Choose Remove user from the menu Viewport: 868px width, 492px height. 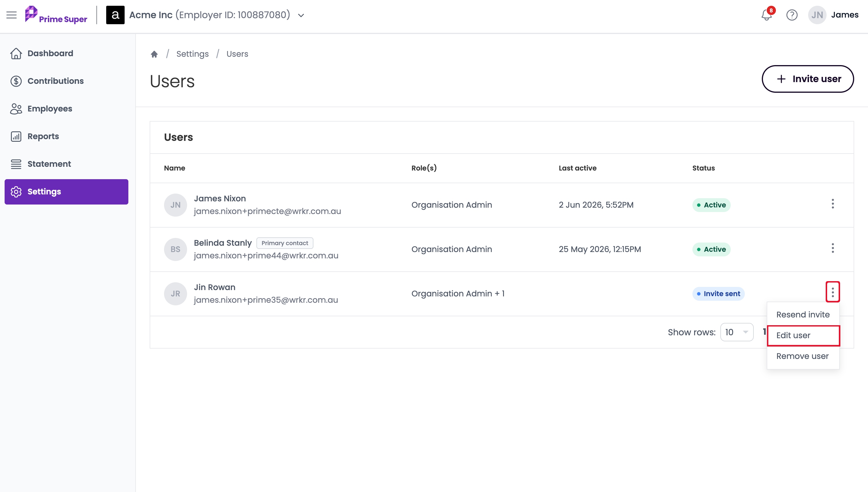pyautogui.click(x=803, y=356)
